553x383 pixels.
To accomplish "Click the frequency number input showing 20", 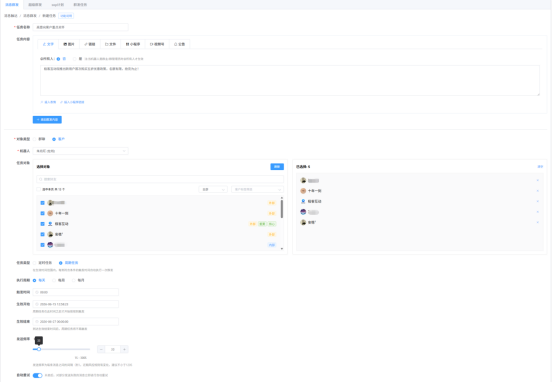I will [x=113, y=349].
